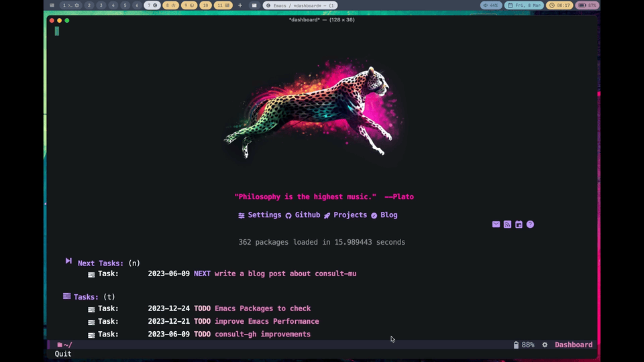
Task: Click the volume 44% indicator
Action: click(491, 5)
